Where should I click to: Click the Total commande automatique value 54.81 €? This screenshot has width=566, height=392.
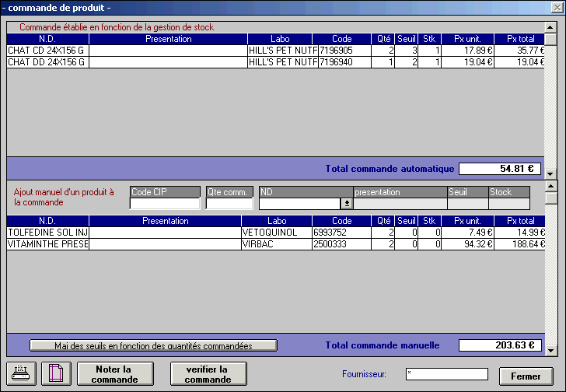pos(500,169)
